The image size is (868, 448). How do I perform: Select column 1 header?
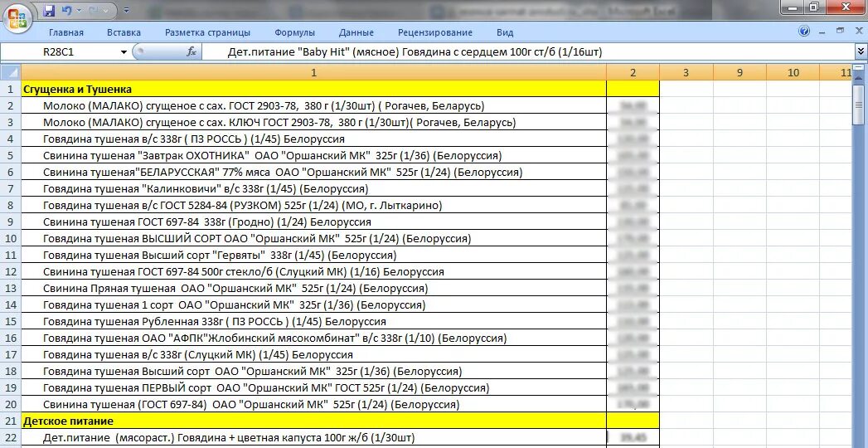click(314, 72)
